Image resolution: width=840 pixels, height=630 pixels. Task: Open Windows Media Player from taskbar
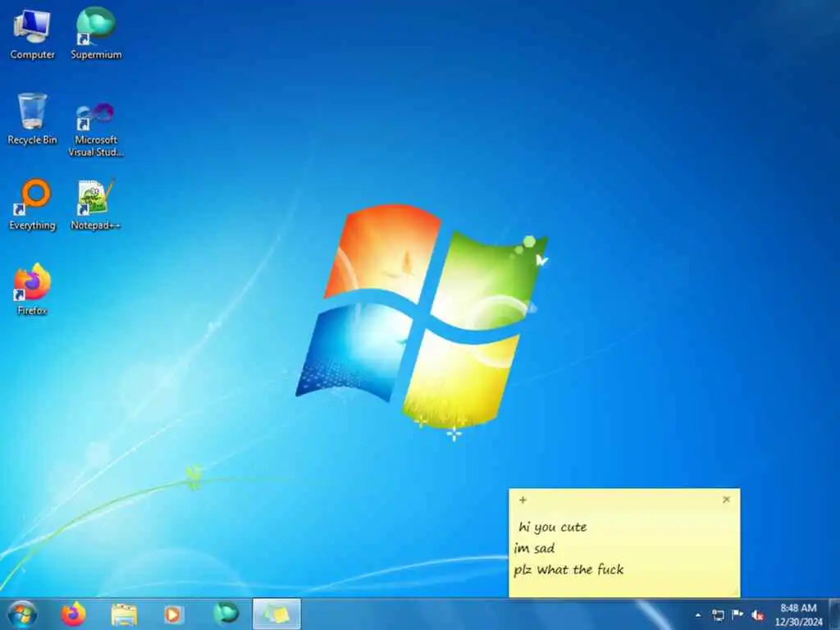(174, 614)
